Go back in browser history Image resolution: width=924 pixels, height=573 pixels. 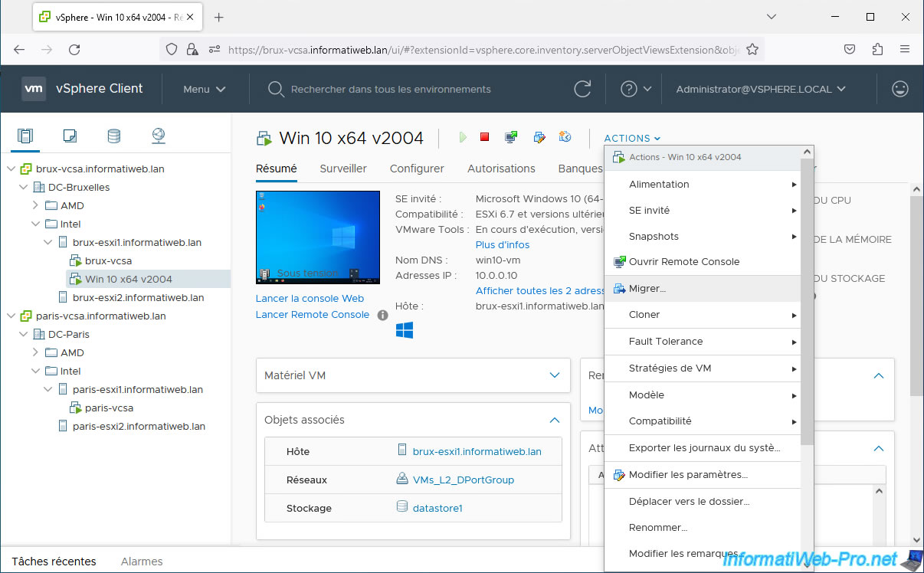pos(19,49)
